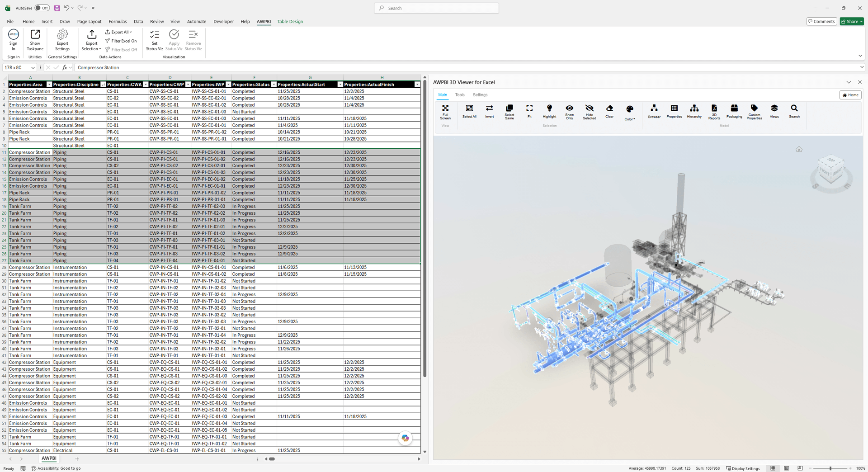Highlight selected elements with bulb icon
This screenshot has width=868, height=472.
coord(549,111)
